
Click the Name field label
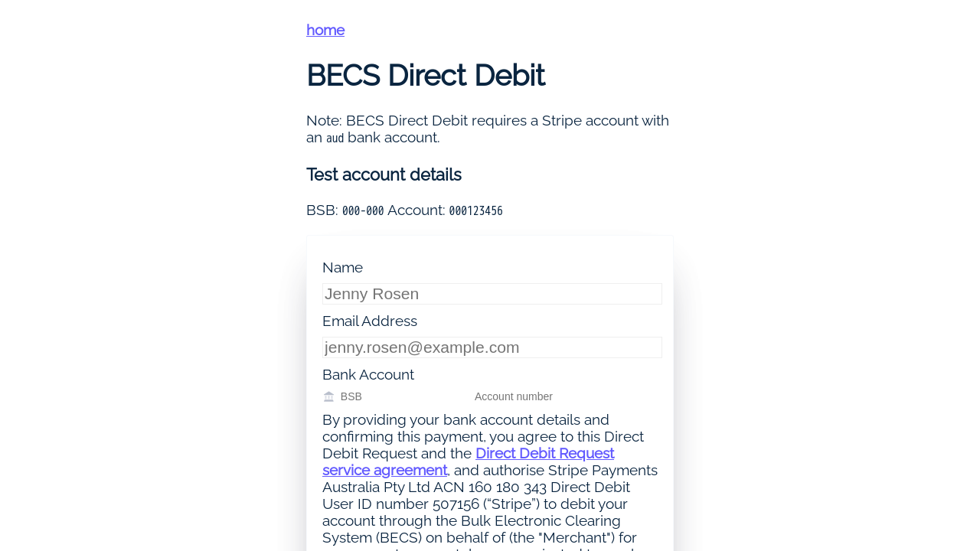coord(342,267)
